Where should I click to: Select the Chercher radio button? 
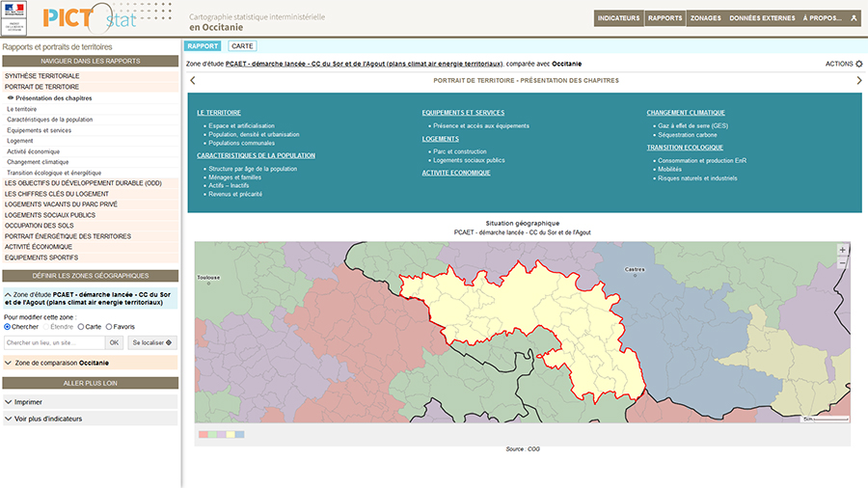click(8, 327)
